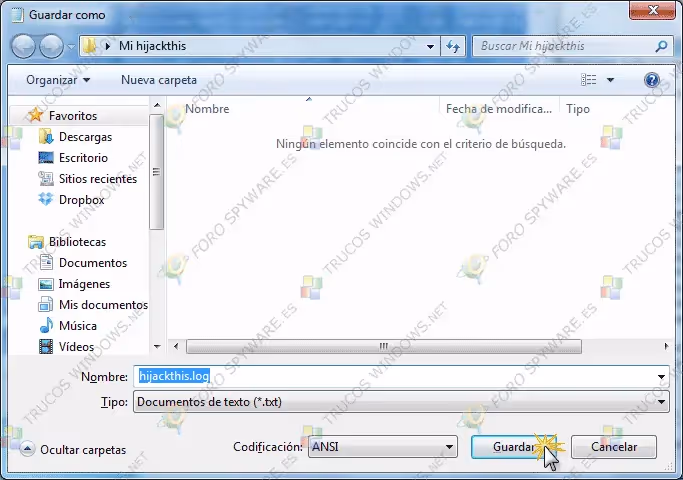Select Favoritos in navigation pane
The height and width of the screenshot is (480, 683).
[73, 116]
